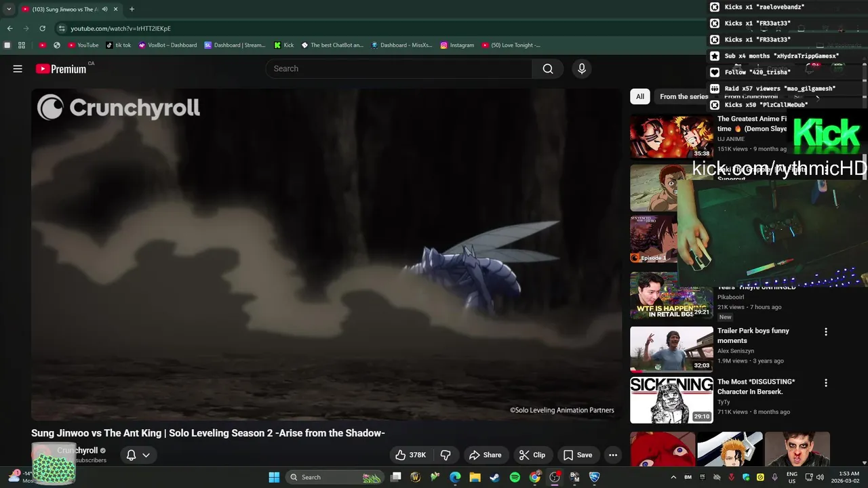Viewport: 868px width, 488px height.
Task: Open The Greatest Anime Fight thumbnail
Action: pyautogui.click(x=671, y=136)
